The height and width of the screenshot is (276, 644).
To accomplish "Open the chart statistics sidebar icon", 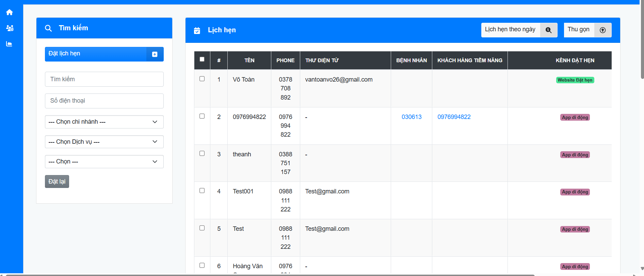I will pos(10,44).
